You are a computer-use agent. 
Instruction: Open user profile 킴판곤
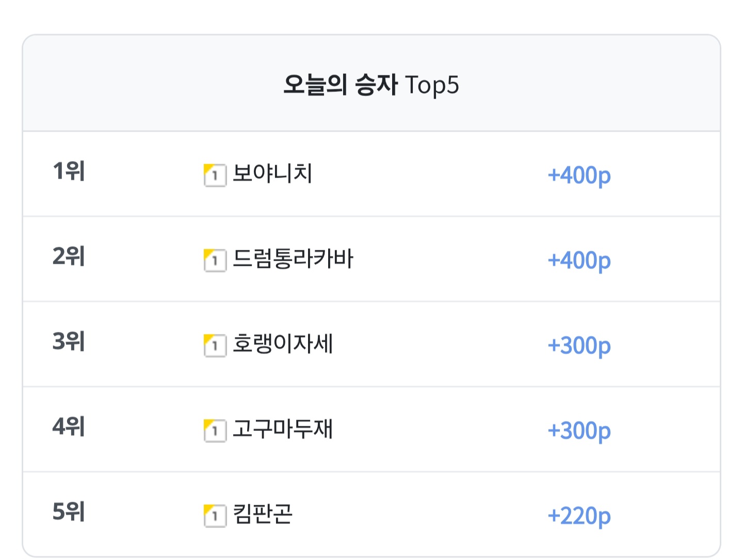pyautogui.click(x=263, y=514)
